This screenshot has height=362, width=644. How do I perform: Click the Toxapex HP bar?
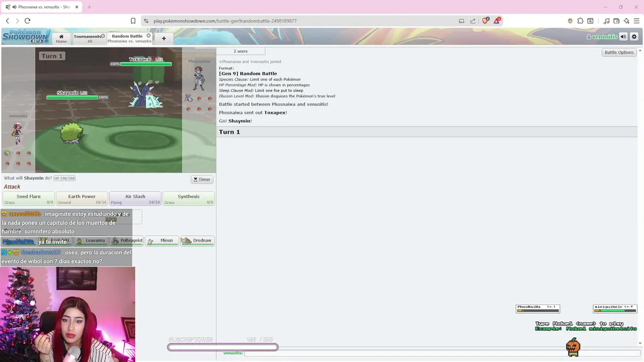pyautogui.click(x=146, y=64)
